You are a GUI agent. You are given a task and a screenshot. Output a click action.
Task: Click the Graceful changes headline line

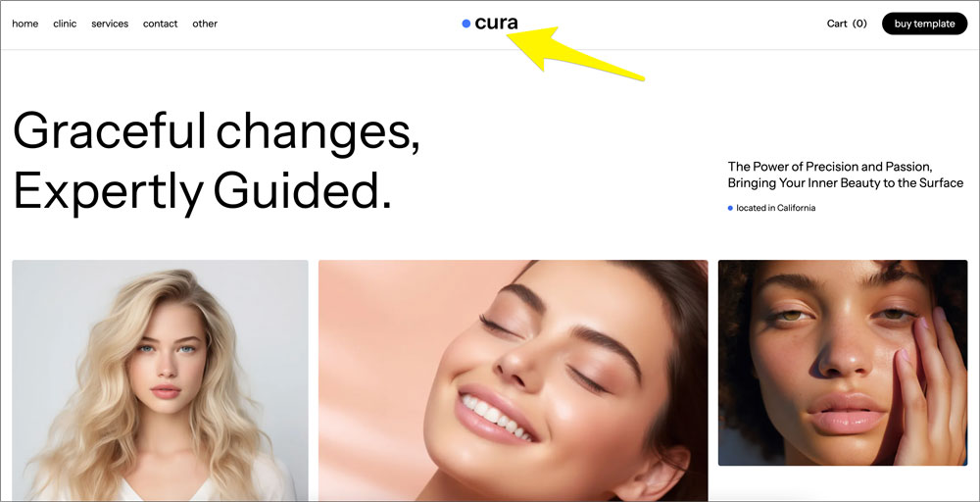point(217,130)
